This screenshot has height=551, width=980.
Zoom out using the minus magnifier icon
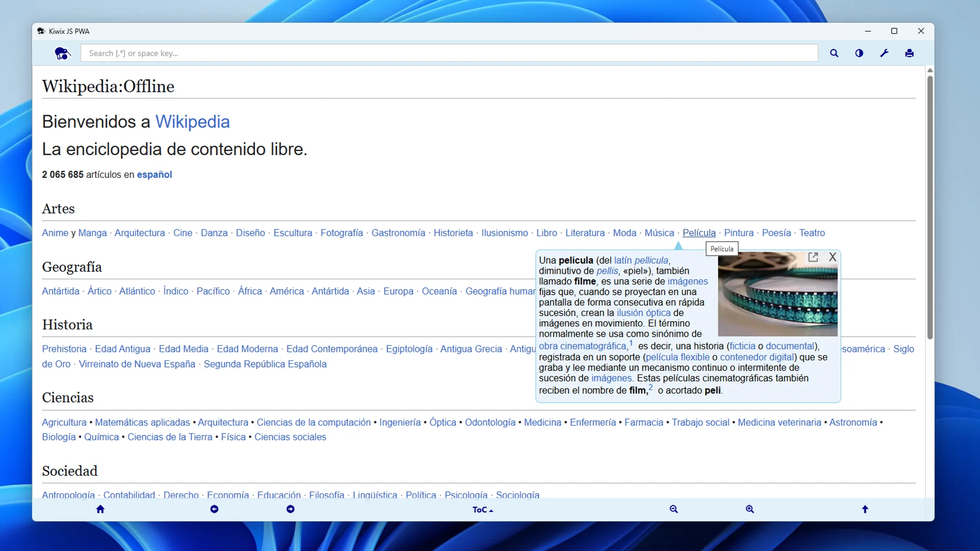click(x=673, y=509)
